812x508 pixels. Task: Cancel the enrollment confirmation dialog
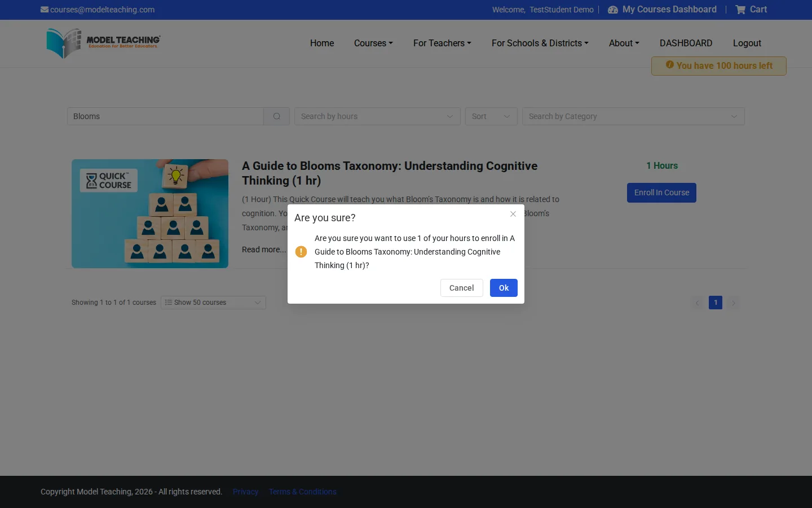pyautogui.click(x=461, y=288)
